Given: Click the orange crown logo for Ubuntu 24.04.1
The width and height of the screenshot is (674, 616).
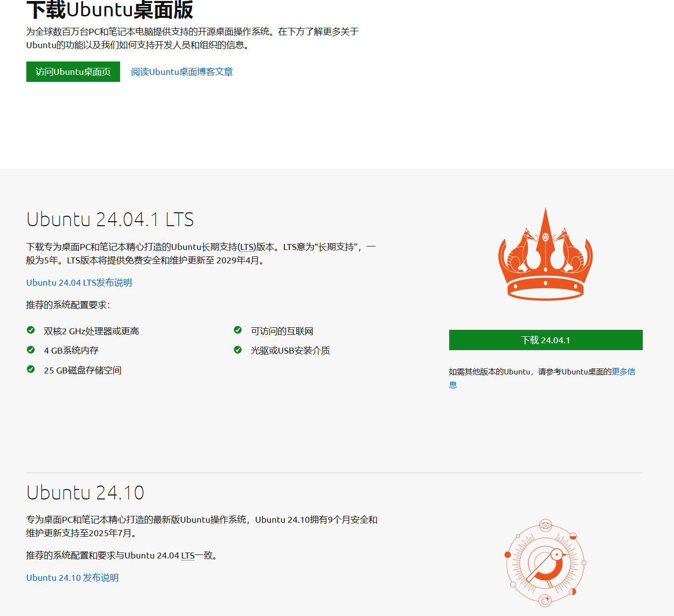Looking at the screenshot, I should point(545,254).
